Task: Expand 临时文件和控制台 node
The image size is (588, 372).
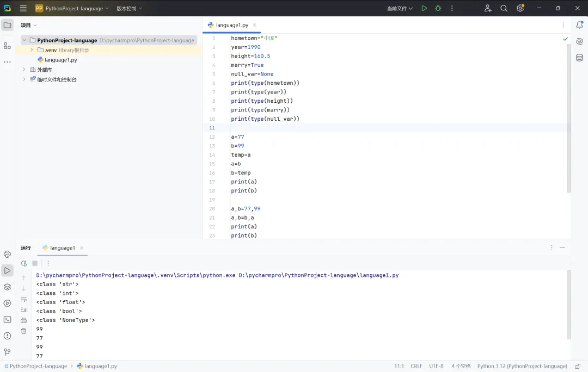Action: (24, 79)
